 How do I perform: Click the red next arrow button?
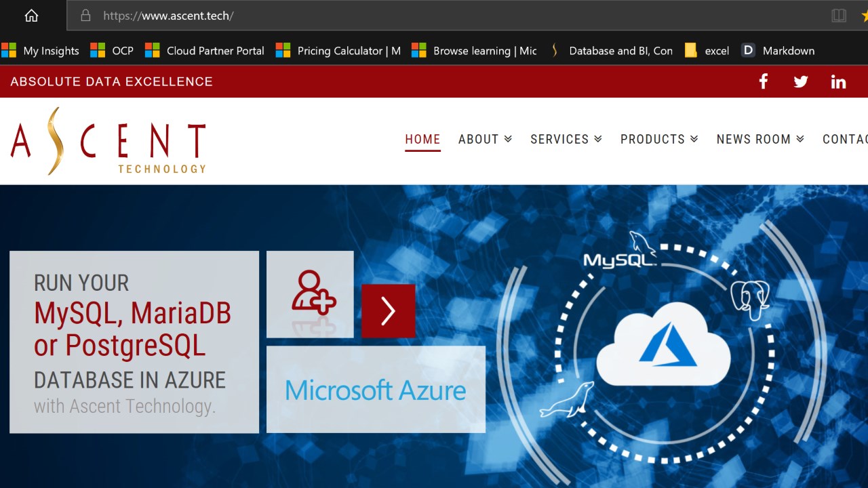pos(388,310)
